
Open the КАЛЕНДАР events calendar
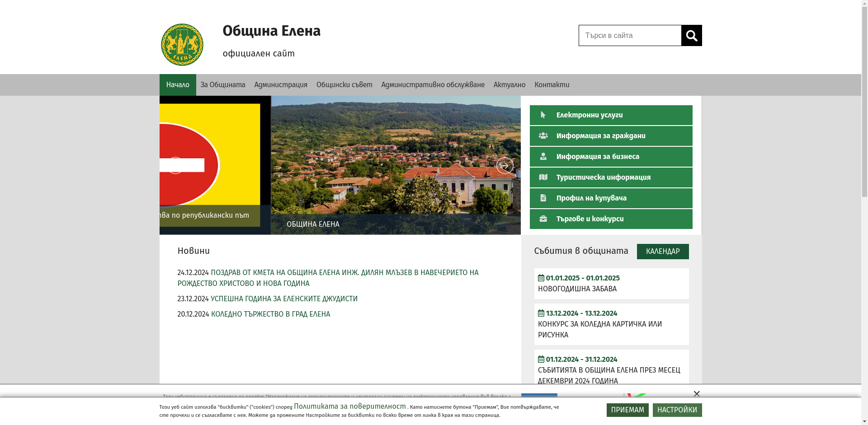point(662,252)
